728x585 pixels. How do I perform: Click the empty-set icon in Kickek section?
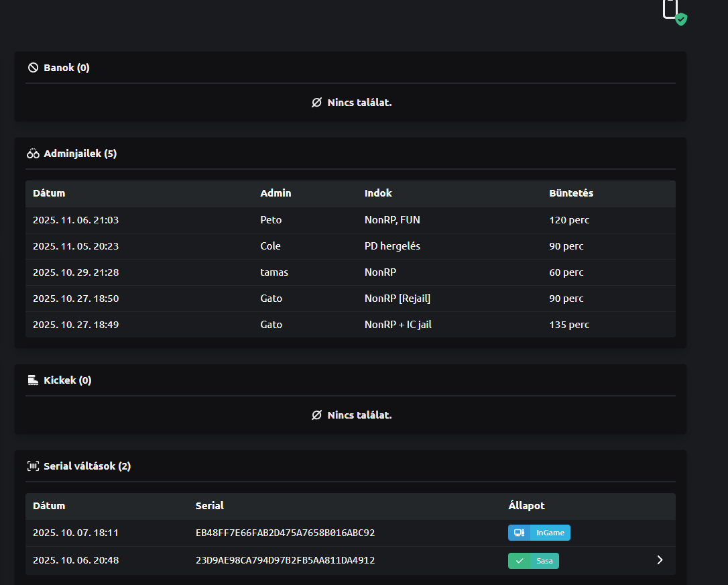point(316,415)
